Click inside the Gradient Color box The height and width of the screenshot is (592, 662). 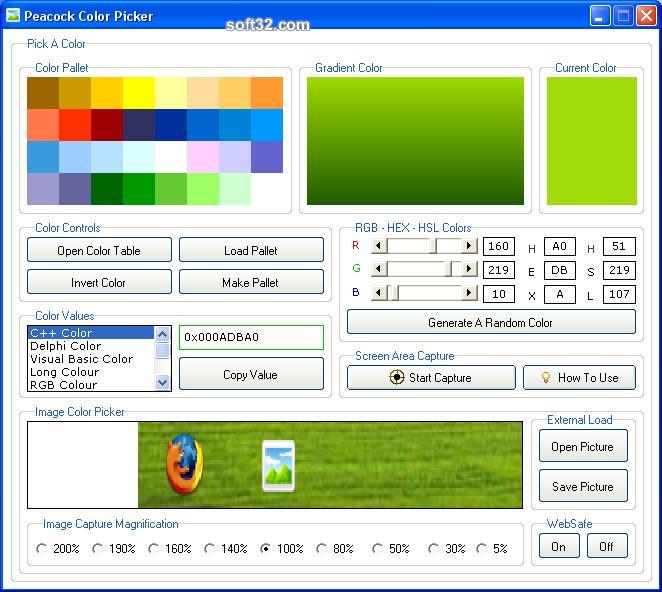coord(415,141)
